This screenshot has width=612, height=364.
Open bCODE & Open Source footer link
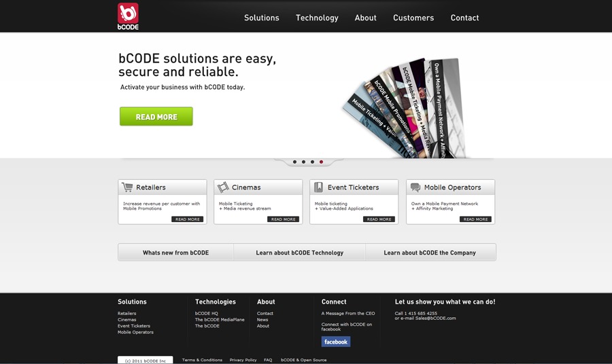click(x=304, y=360)
